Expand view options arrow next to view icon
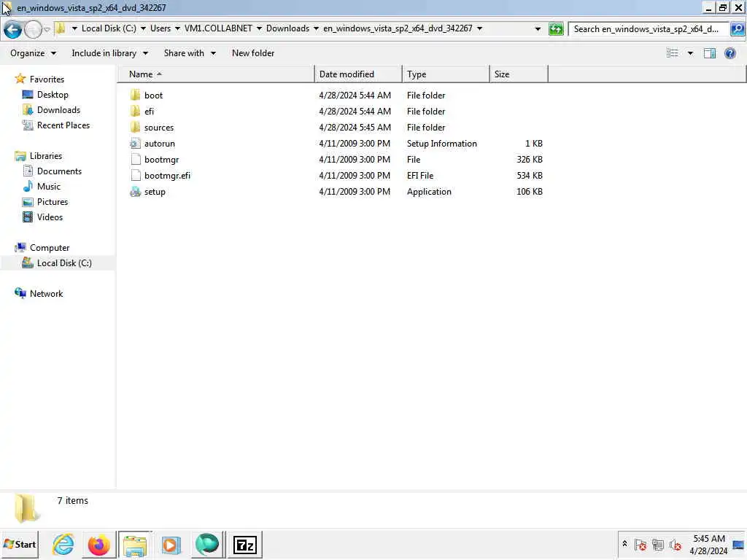747x560 pixels. [x=690, y=53]
